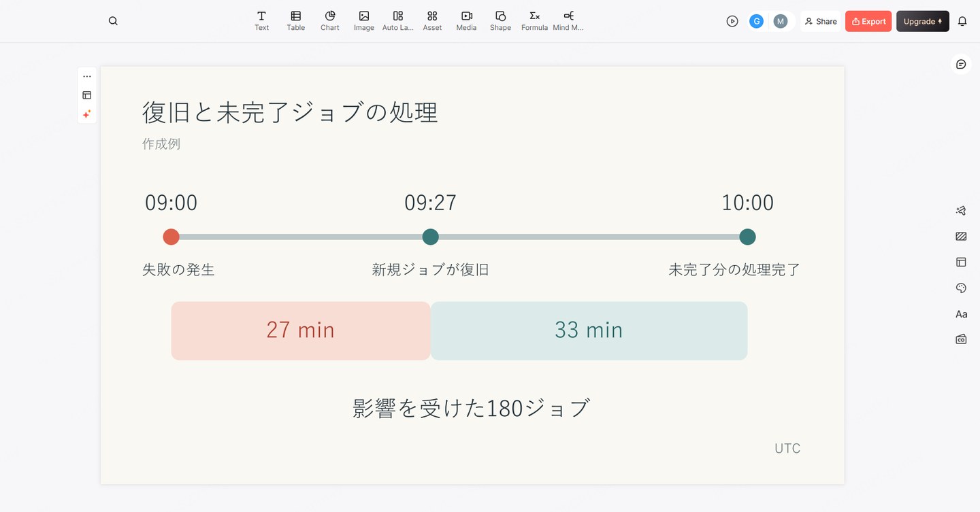This screenshot has height=512, width=980.
Task: Open the color theme palette icon
Action: [x=961, y=288]
